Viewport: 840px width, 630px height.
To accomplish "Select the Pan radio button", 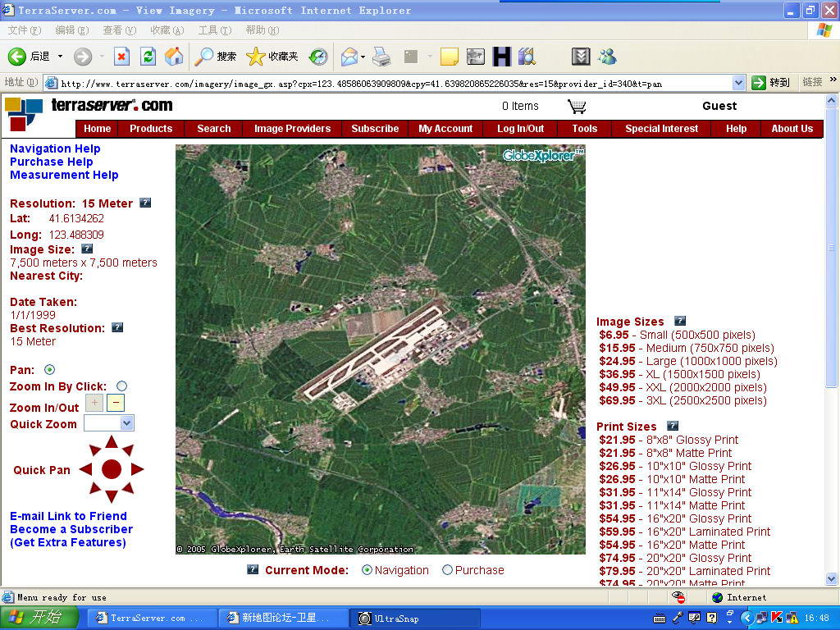I will (x=50, y=370).
